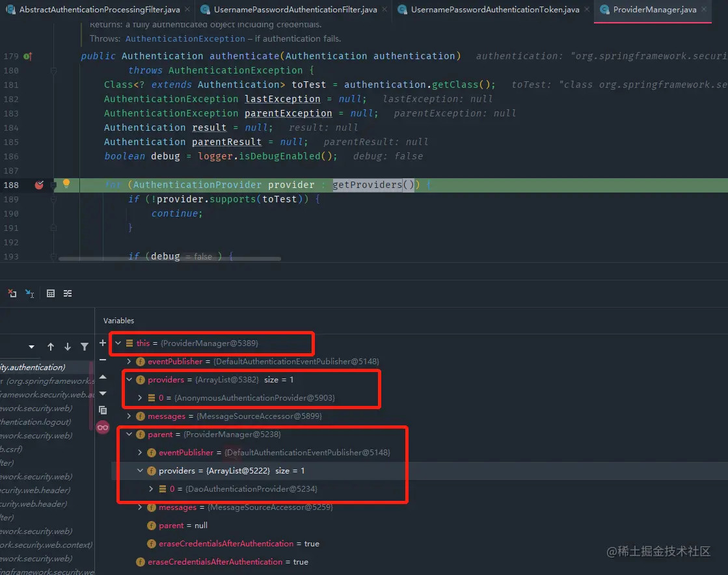Click the parentException variable on line 183
Image resolution: width=728 pixels, height=575 pixels.
288,113
